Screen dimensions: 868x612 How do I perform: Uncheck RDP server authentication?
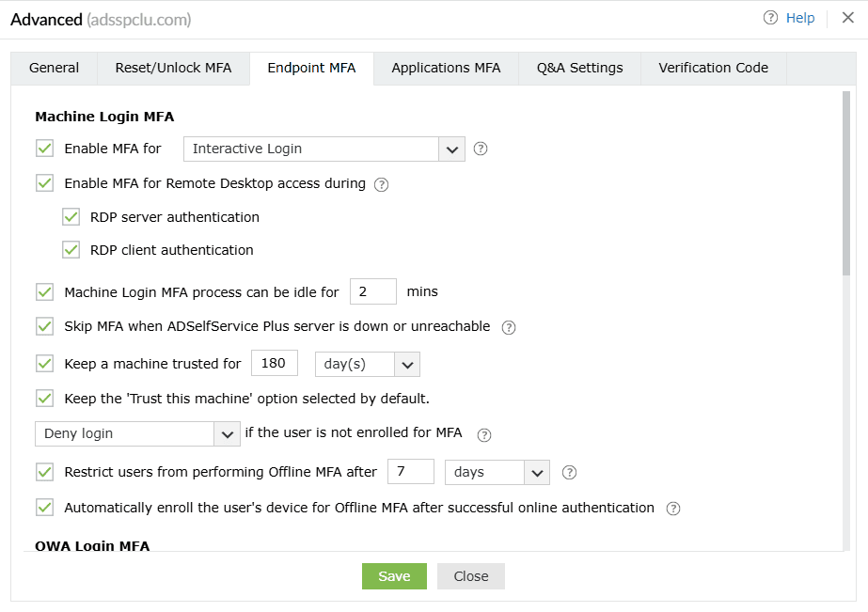tap(71, 217)
